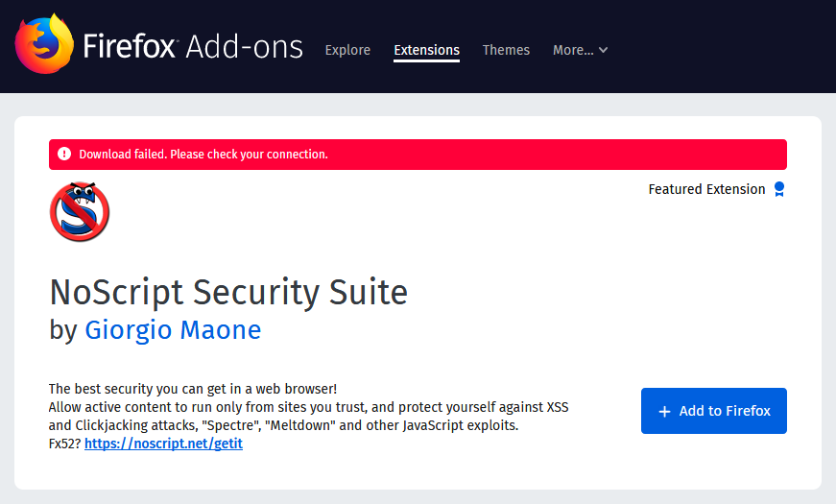Click the NoScript extension icon

tap(80, 212)
